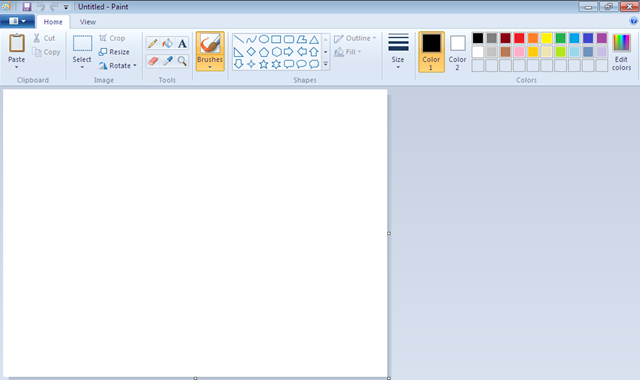Click the Crop button

[112, 38]
